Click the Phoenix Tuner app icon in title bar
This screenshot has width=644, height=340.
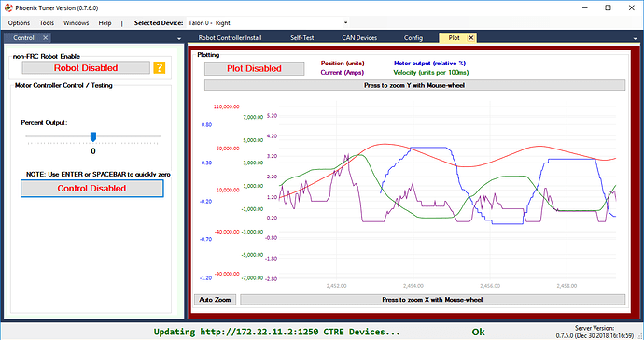point(8,7)
